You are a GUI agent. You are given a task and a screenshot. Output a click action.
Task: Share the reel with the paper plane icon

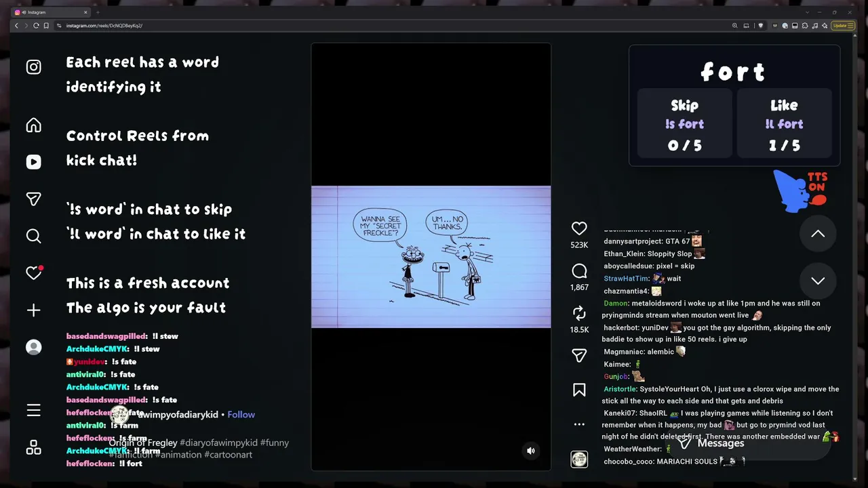coord(579,355)
